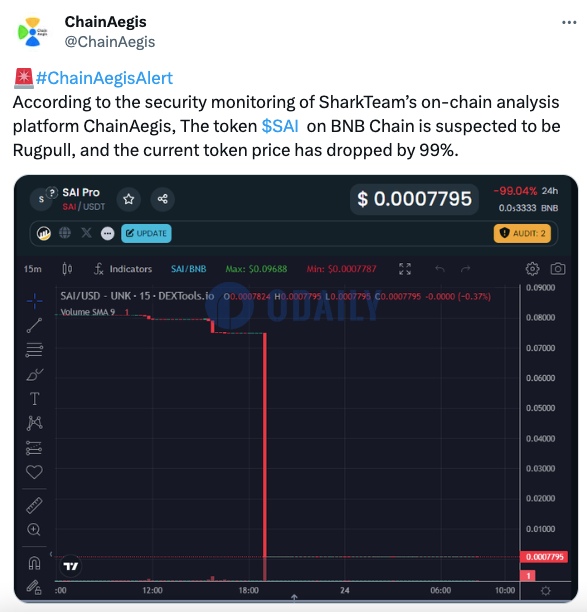The height and width of the screenshot is (612, 587).
Task: Take a chart snapshot with camera icon
Action: pyautogui.click(x=558, y=269)
